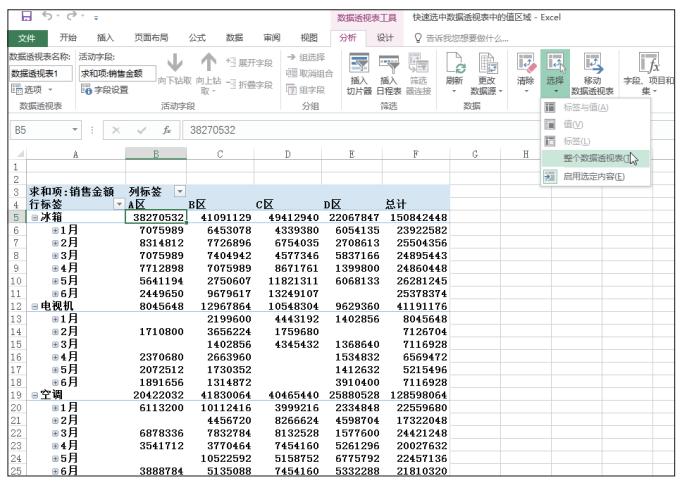Save the workbook with the disk icon
The image size is (683, 483).
click(27, 17)
